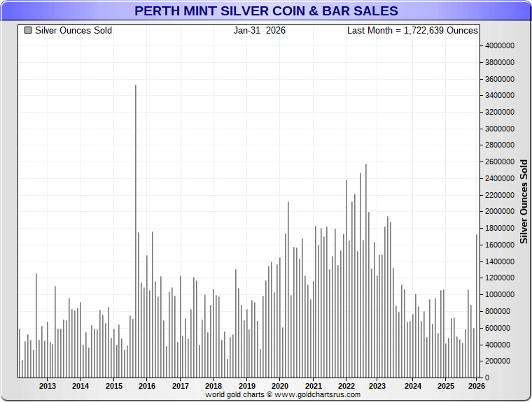The image size is (532, 402).
Task: Click the 2018 year label on the x-axis
Action: 213,386
